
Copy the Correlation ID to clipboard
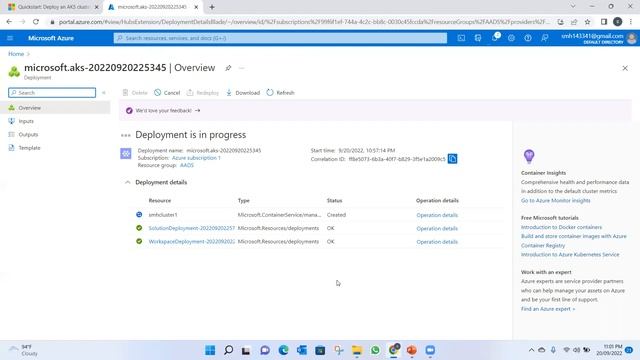[x=452, y=158]
